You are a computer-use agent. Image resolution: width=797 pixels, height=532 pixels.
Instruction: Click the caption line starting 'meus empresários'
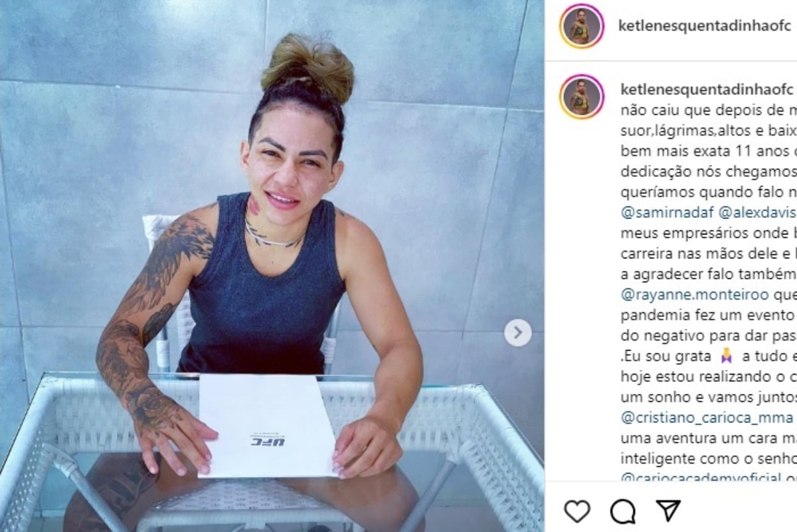708,233
